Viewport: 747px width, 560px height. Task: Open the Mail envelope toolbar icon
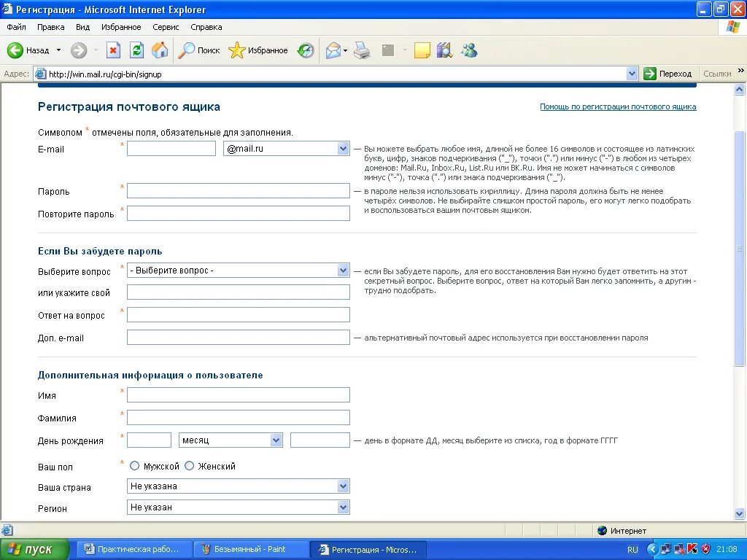(x=333, y=50)
